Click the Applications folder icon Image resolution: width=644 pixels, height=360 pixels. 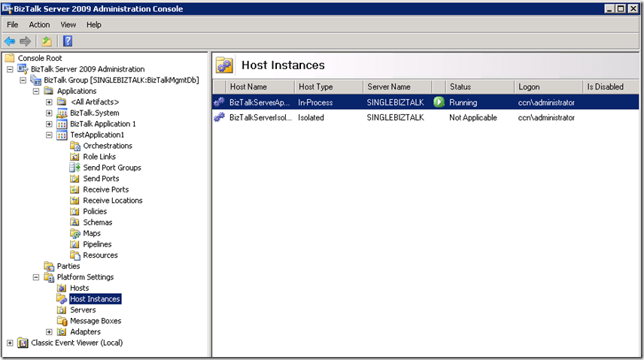pos(48,91)
